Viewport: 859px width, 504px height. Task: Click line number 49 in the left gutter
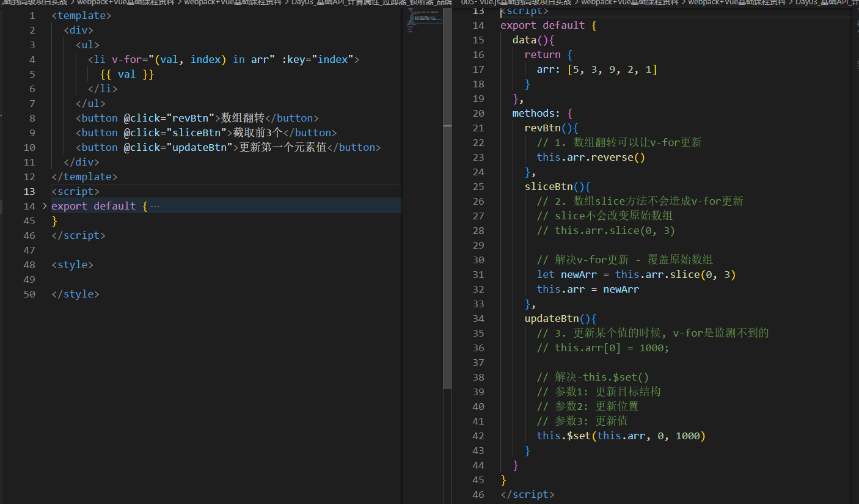29,279
